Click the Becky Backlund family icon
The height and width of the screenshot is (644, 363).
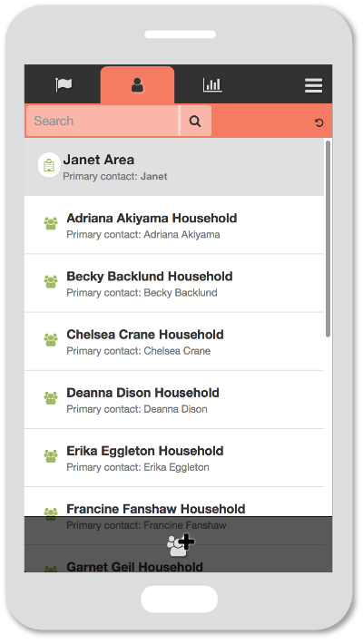pyautogui.click(x=51, y=281)
